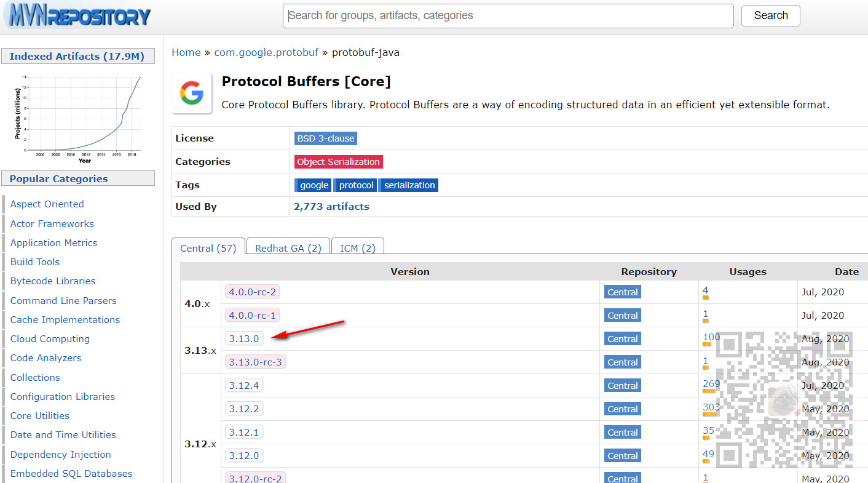Viewport: 868px width, 483px height.
Task: Click the Search button
Action: (x=770, y=16)
